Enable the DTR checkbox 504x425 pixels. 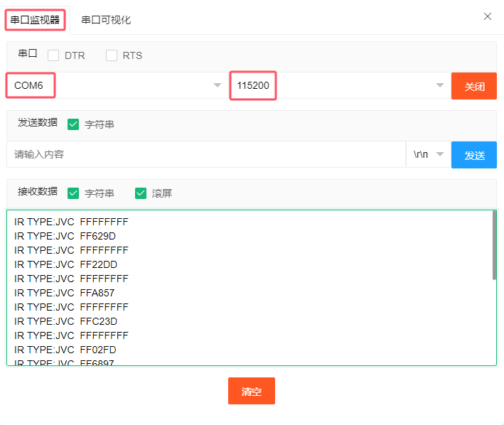coord(53,55)
